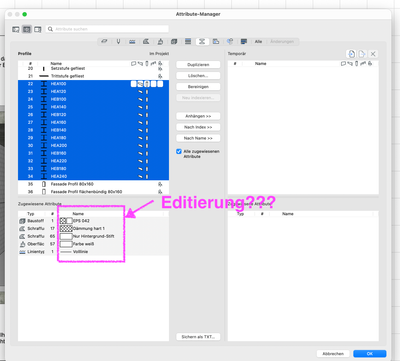Sort Profile list by # column header

(30, 63)
